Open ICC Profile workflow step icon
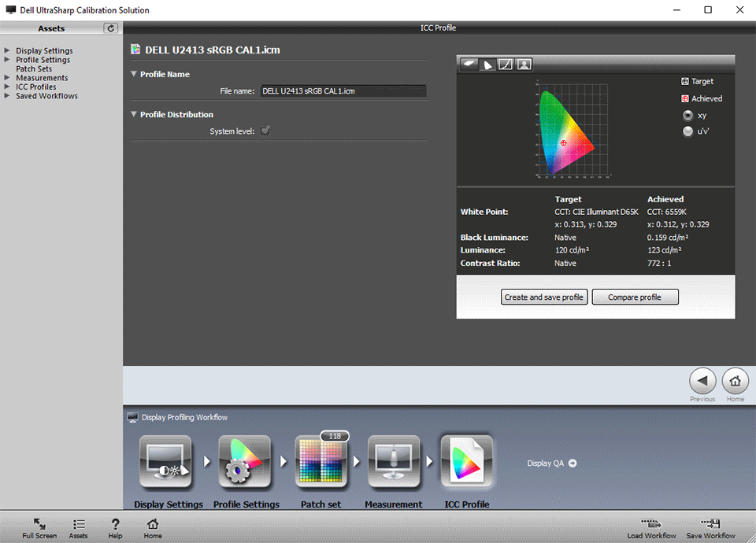Image resolution: width=756 pixels, height=543 pixels. tap(466, 462)
